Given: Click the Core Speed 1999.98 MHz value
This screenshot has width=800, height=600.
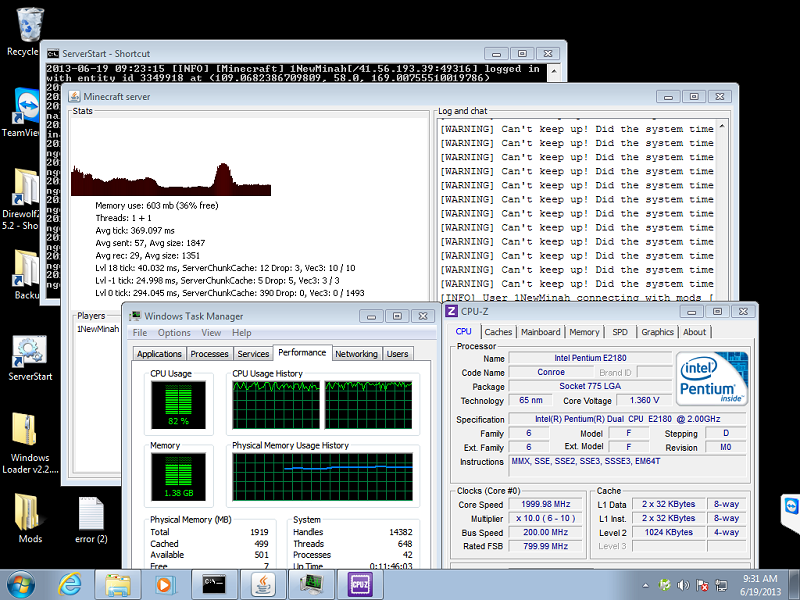Looking at the screenshot, I should point(546,504).
